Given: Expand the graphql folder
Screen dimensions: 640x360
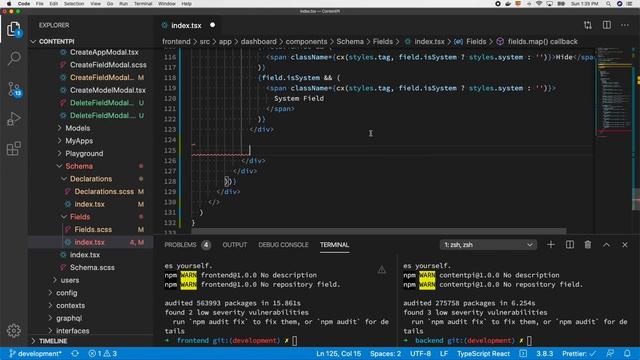Looking at the screenshot, I should click(x=69, y=318).
